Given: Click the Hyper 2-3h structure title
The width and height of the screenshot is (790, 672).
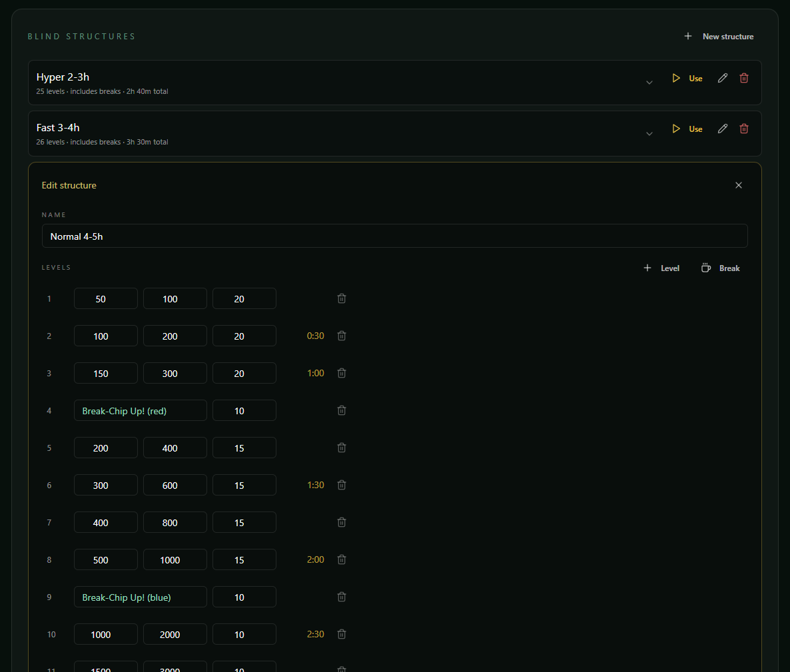Looking at the screenshot, I should click(x=63, y=77).
